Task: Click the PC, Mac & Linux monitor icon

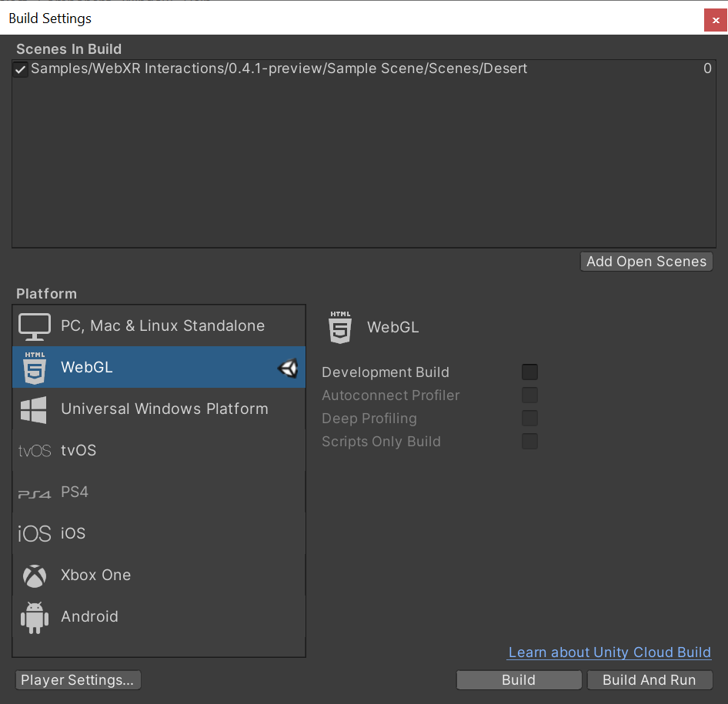Action: (x=35, y=327)
